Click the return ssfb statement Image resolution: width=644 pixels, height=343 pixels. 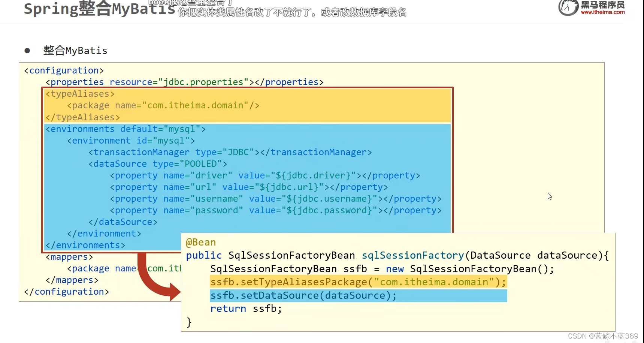[246, 309]
